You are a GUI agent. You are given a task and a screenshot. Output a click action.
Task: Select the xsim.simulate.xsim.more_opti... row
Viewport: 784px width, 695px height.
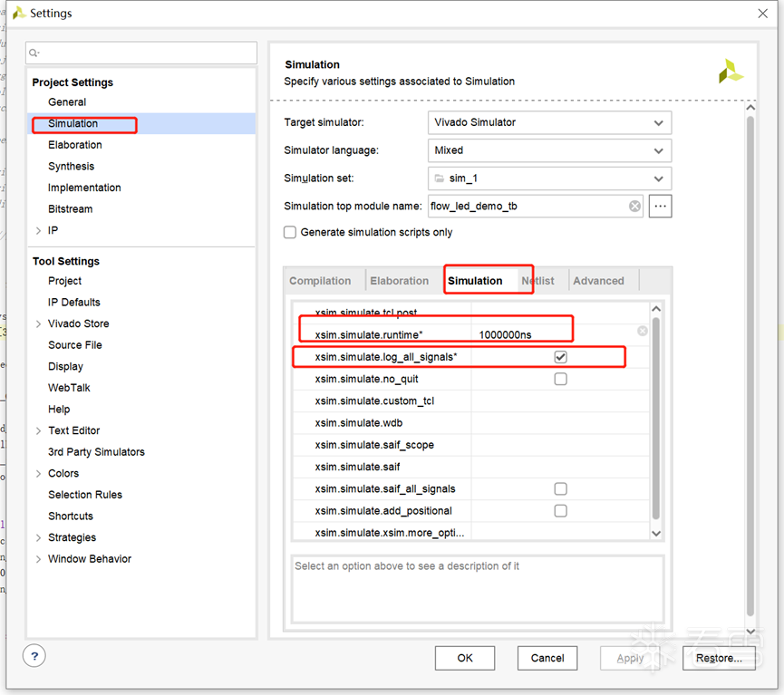click(471, 532)
